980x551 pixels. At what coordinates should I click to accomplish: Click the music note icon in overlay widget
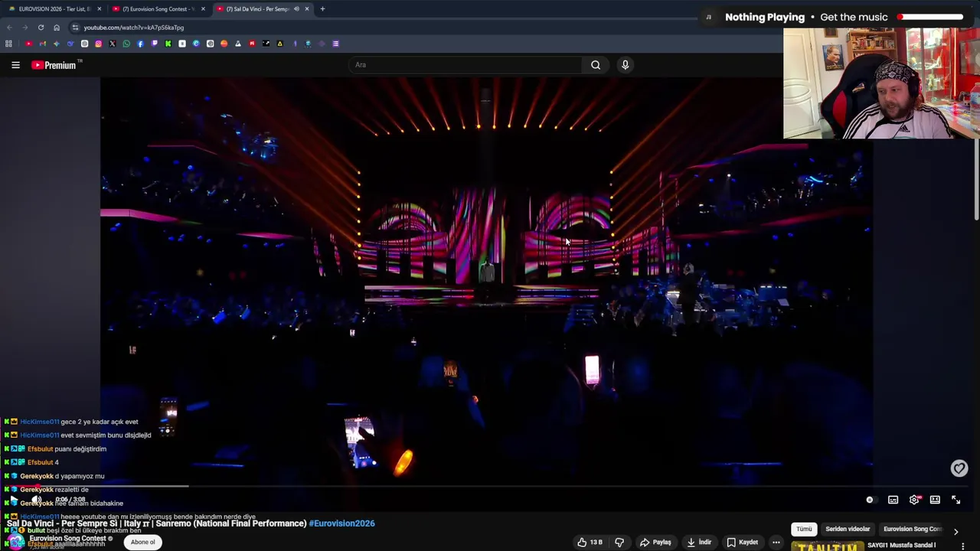pyautogui.click(x=709, y=17)
